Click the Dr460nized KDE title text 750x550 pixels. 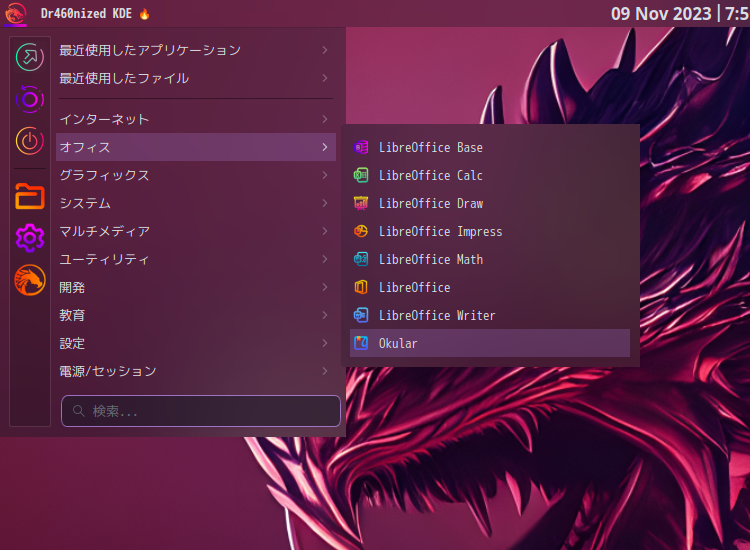[x=86, y=13]
